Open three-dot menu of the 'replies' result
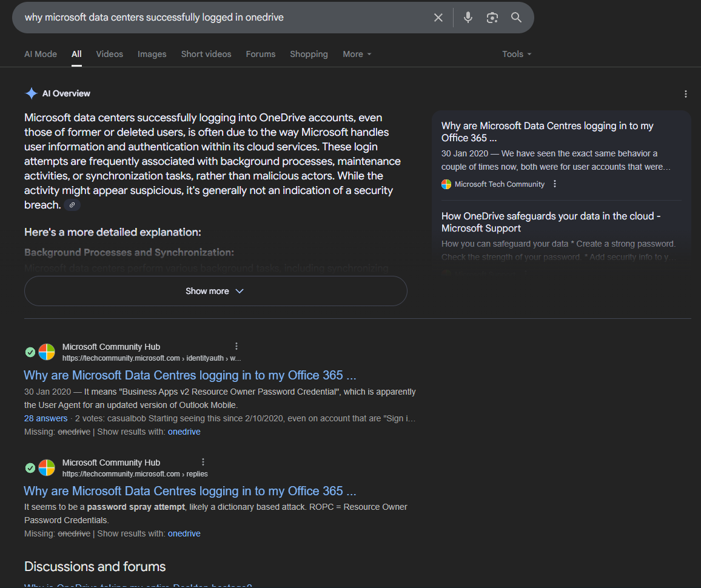 point(203,461)
